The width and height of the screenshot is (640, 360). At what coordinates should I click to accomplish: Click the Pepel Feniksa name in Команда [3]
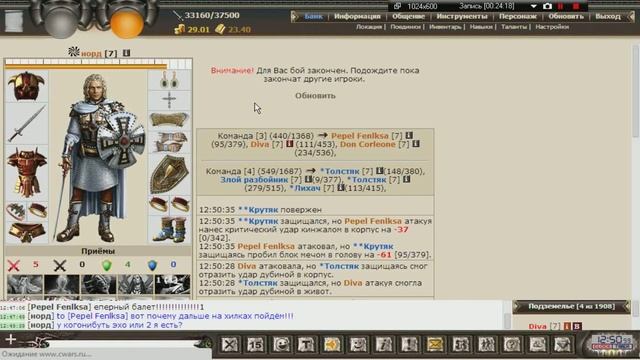click(x=360, y=136)
